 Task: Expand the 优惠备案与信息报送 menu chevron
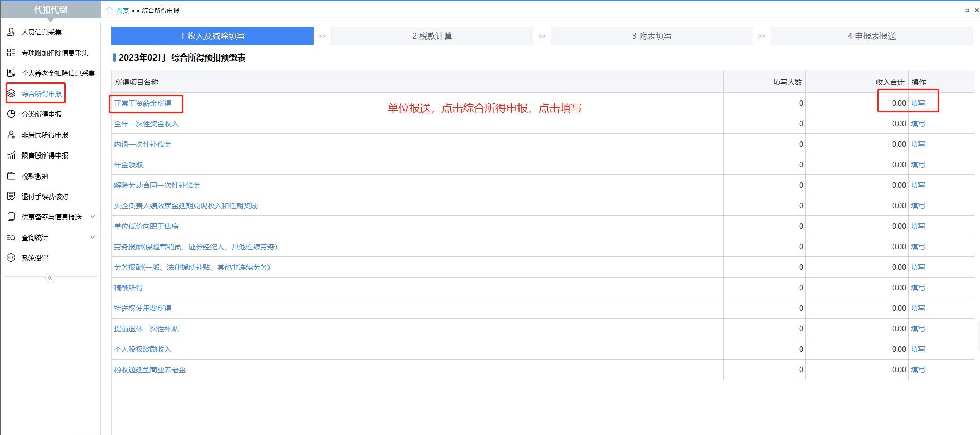[93, 217]
